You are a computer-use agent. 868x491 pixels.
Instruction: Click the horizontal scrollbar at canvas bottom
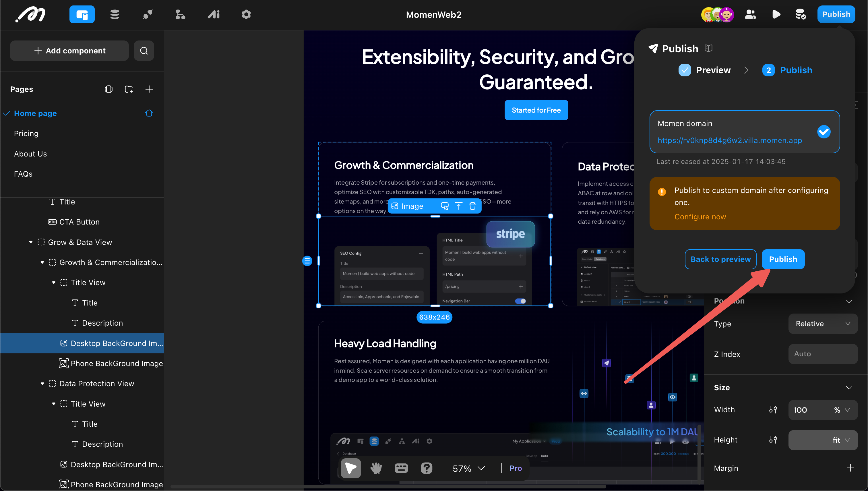click(x=388, y=487)
